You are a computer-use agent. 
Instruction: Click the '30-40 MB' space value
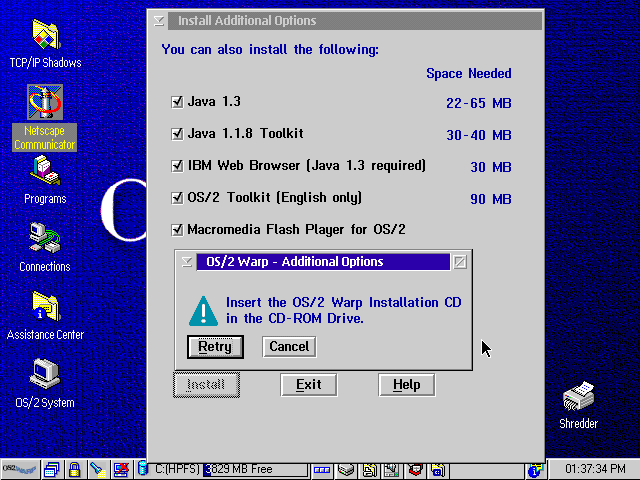pos(478,135)
